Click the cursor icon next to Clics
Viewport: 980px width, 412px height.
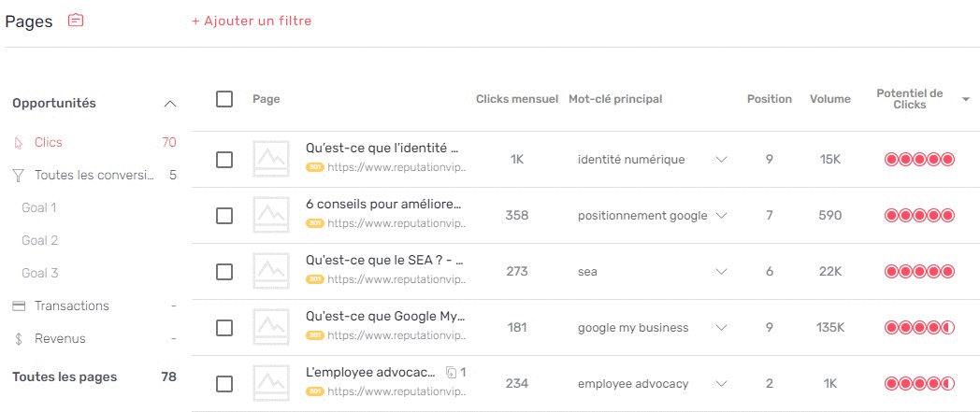click(x=18, y=143)
